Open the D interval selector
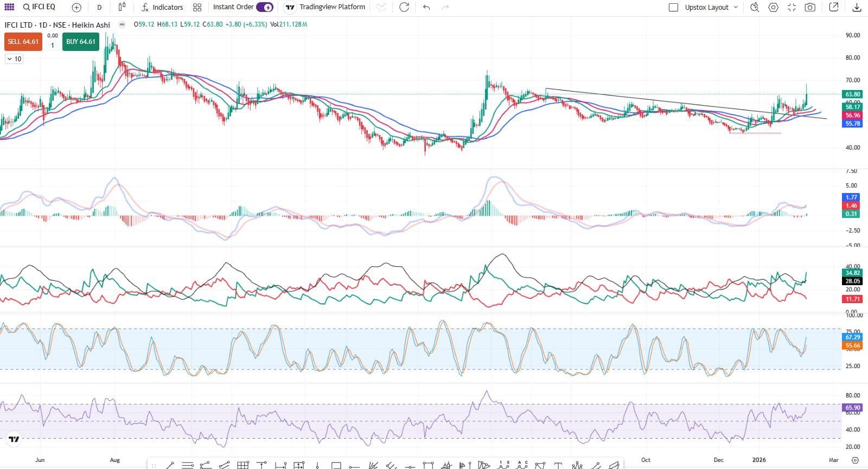The height and width of the screenshot is (469, 868). [99, 8]
